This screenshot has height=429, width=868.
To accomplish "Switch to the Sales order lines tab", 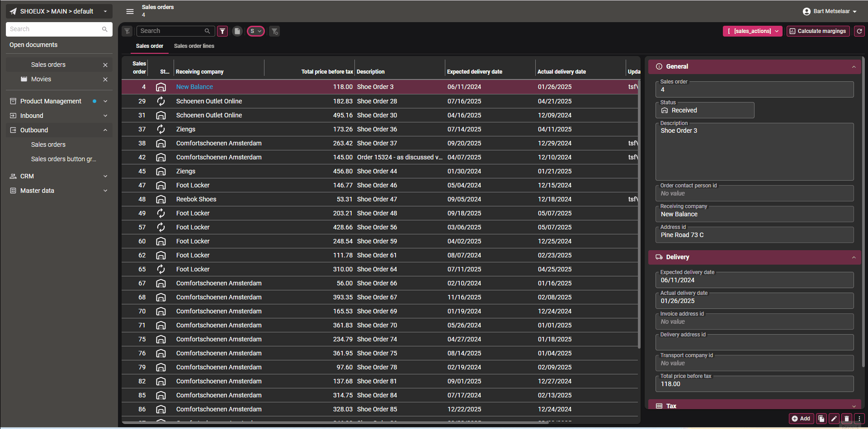I will click(194, 46).
